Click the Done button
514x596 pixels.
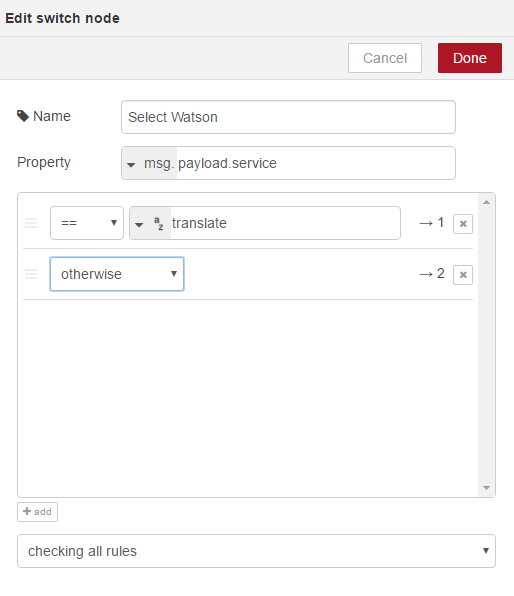coord(470,58)
